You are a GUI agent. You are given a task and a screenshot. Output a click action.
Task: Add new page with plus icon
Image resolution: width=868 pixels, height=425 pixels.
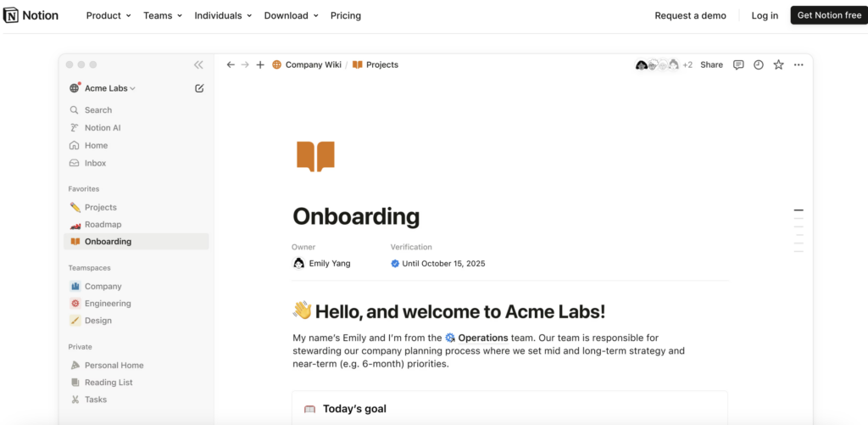[x=260, y=64]
